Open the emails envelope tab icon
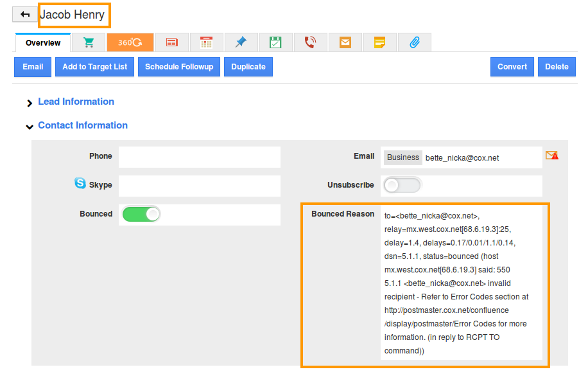Screen dimensions: 588x374 [x=345, y=42]
